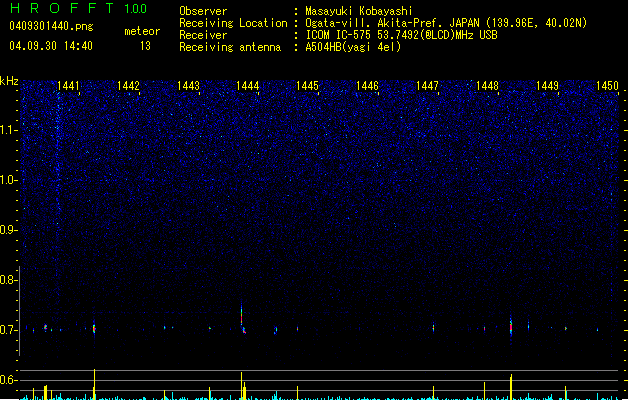Screen dimensions: 629x400
Task: Click the strong meteor echo after 1448
Action: pyautogui.click(x=511, y=326)
